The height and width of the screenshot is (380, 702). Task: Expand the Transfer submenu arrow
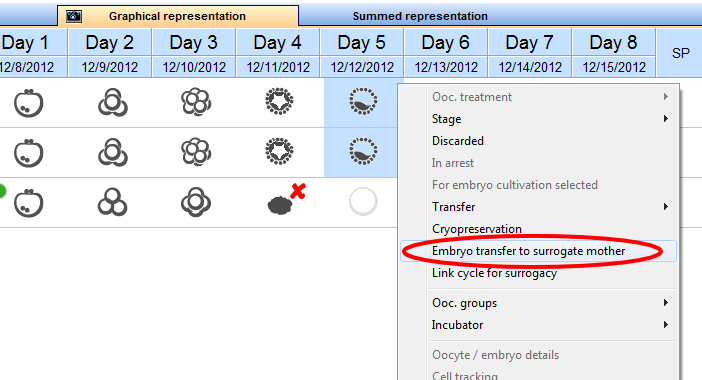click(666, 207)
